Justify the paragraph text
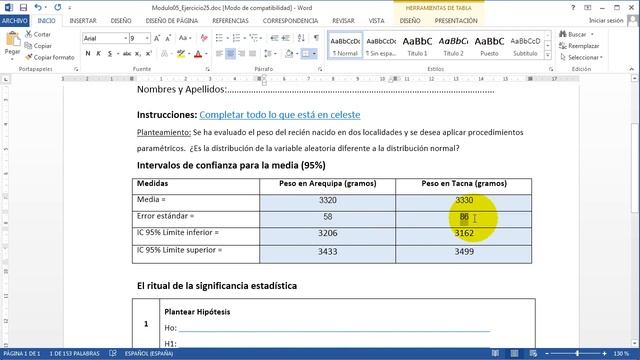 click(252, 53)
